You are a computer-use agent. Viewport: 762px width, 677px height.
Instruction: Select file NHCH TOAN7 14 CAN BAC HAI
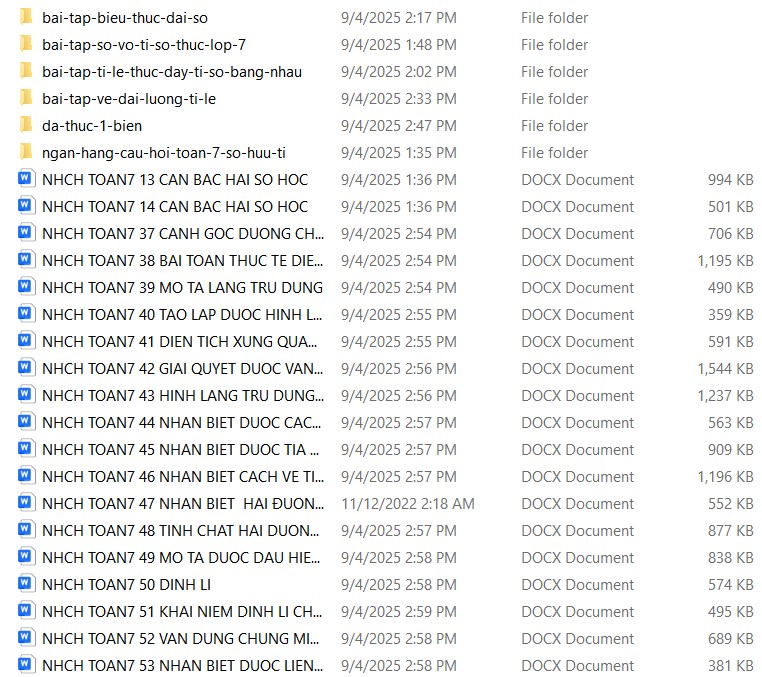[x=175, y=207]
